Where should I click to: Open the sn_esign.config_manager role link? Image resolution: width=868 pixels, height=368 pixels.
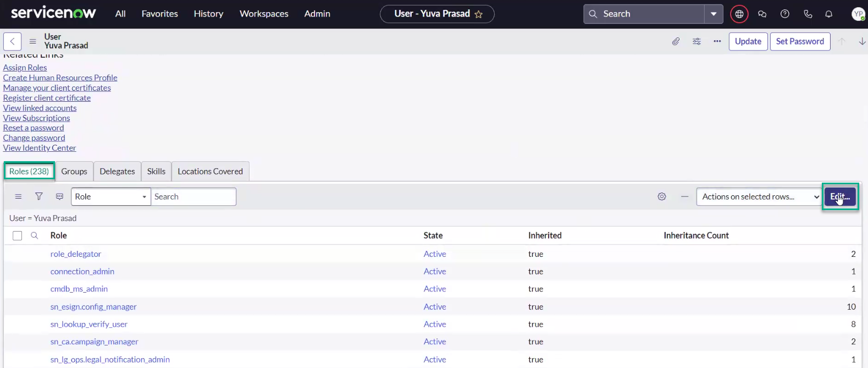(x=93, y=306)
